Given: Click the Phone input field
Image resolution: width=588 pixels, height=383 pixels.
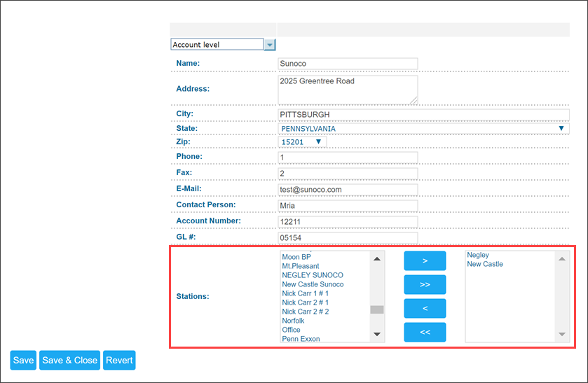Looking at the screenshot, I should (348, 158).
